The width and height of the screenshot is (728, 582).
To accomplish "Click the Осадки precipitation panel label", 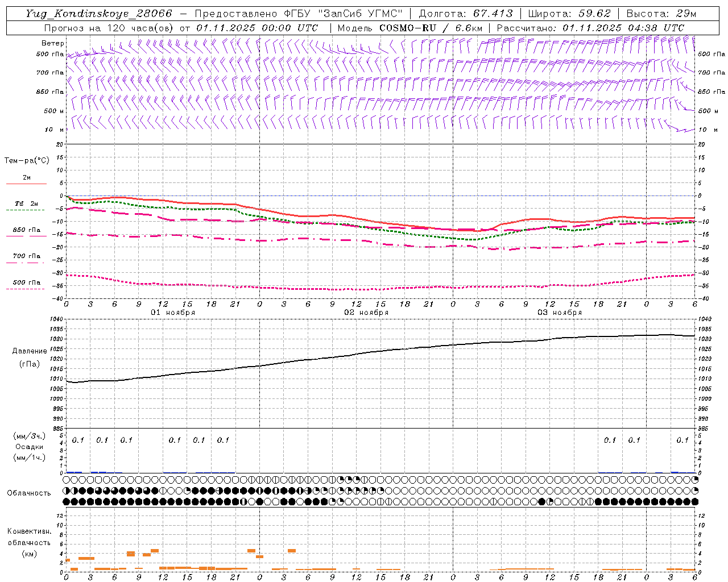I will click(x=30, y=447).
